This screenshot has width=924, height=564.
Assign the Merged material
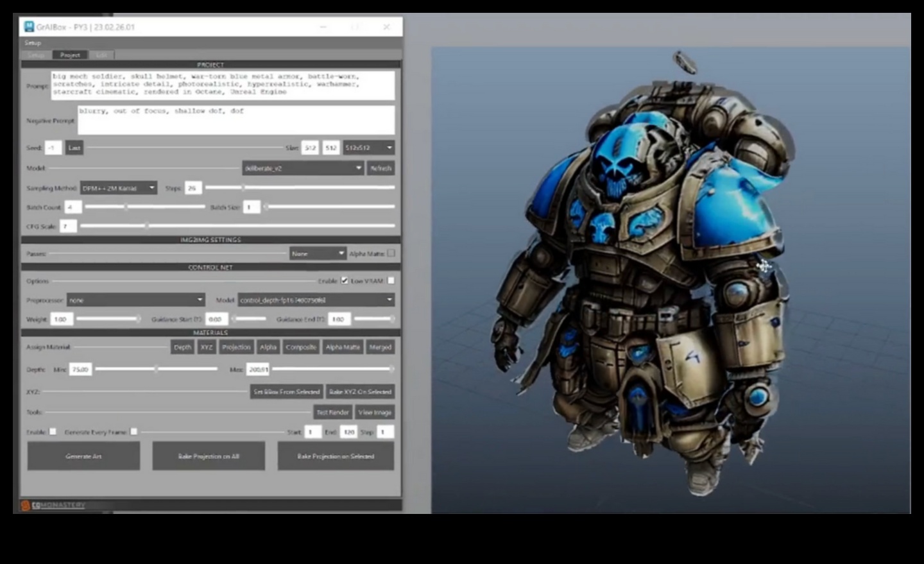[x=380, y=346]
